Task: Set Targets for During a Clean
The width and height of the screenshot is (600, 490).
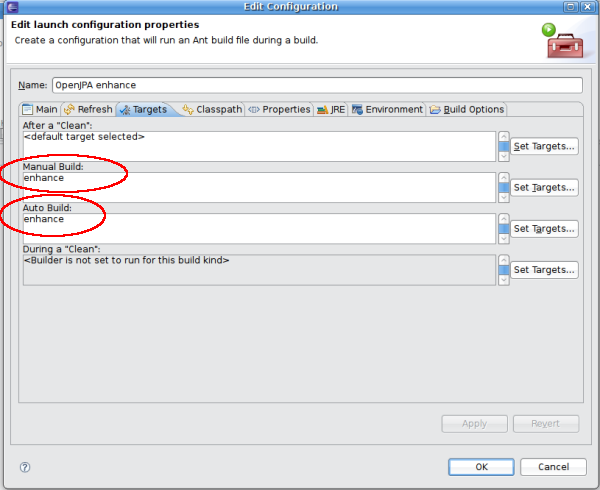Action: pyautogui.click(x=544, y=270)
